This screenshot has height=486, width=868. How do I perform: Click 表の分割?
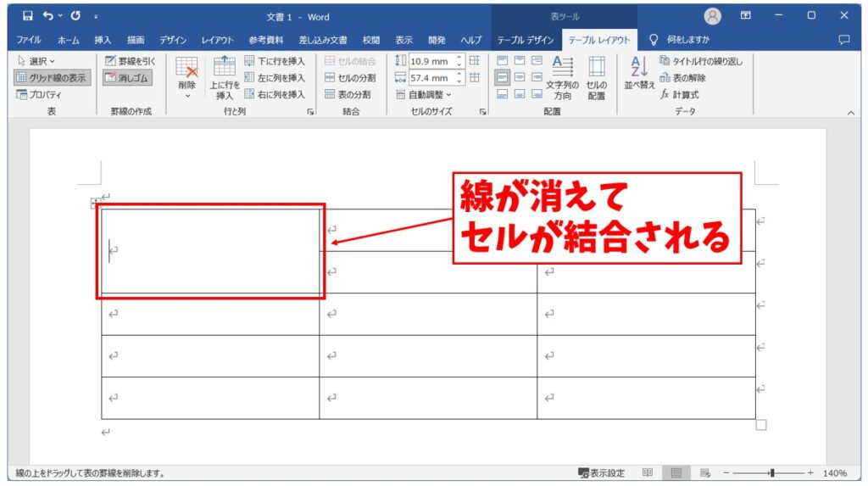click(348, 95)
